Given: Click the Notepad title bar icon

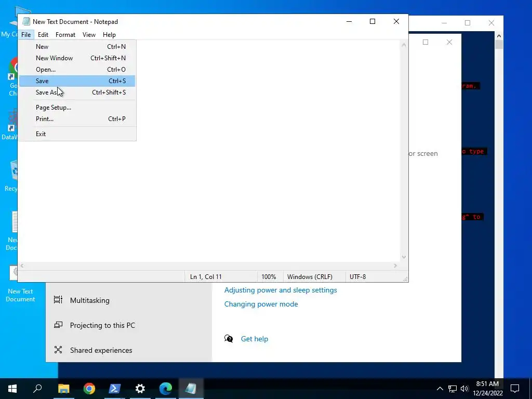Looking at the screenshot, I should coord(26,21).
